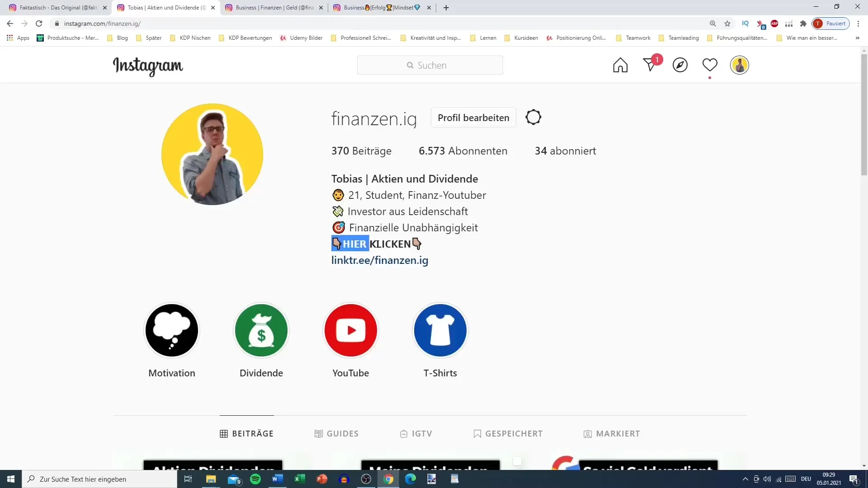Open the Extensions puzzle icon

[x=803, y=23]
